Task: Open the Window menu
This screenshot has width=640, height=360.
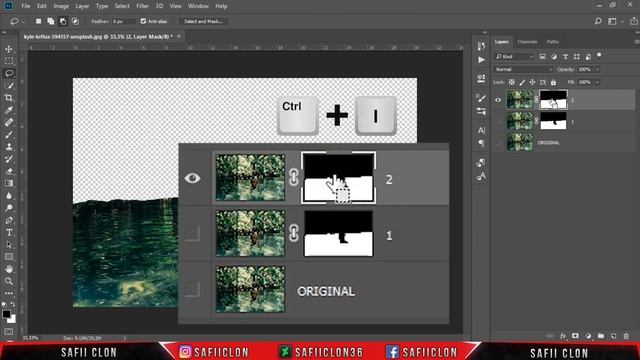Action: tap(198, 6)
